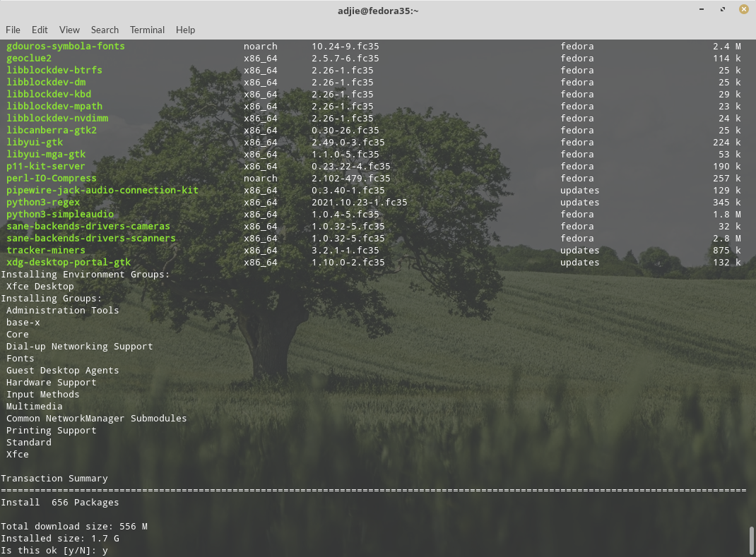Click package name python3-regex
The image size is (756, 557).
[x=43, y=203]
